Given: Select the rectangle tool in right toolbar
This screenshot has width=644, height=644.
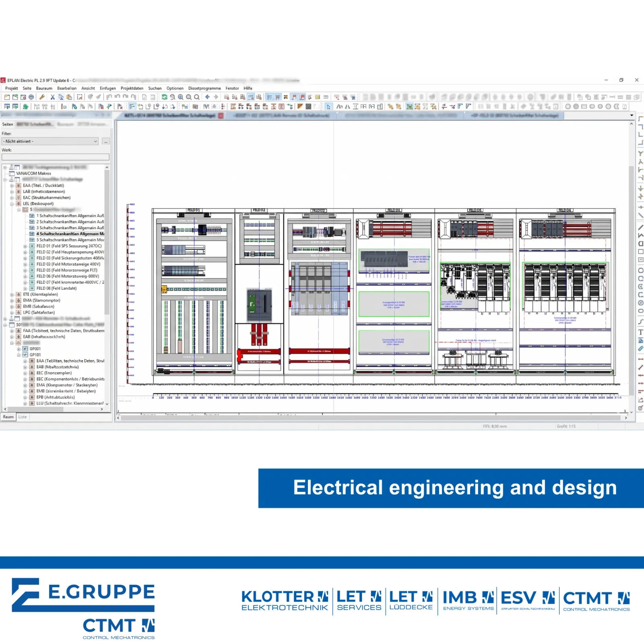Looking at the screenshot, I should [640, 252].
